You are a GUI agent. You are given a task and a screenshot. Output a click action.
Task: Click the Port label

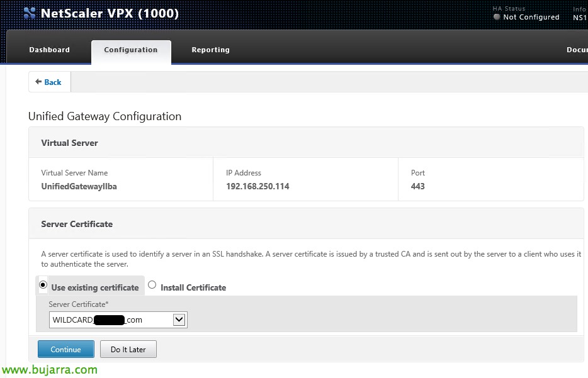418,173
